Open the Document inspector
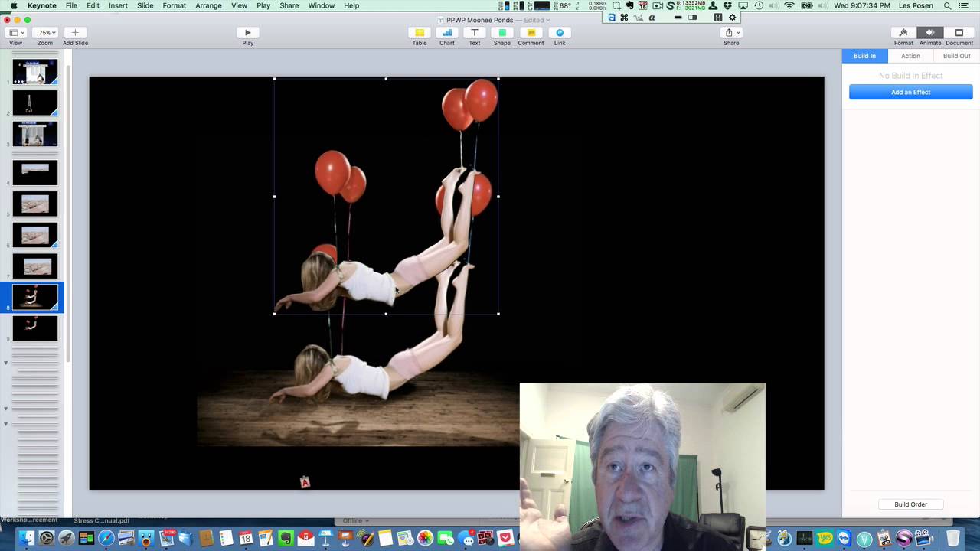980x551 pixels. (959, 33)
